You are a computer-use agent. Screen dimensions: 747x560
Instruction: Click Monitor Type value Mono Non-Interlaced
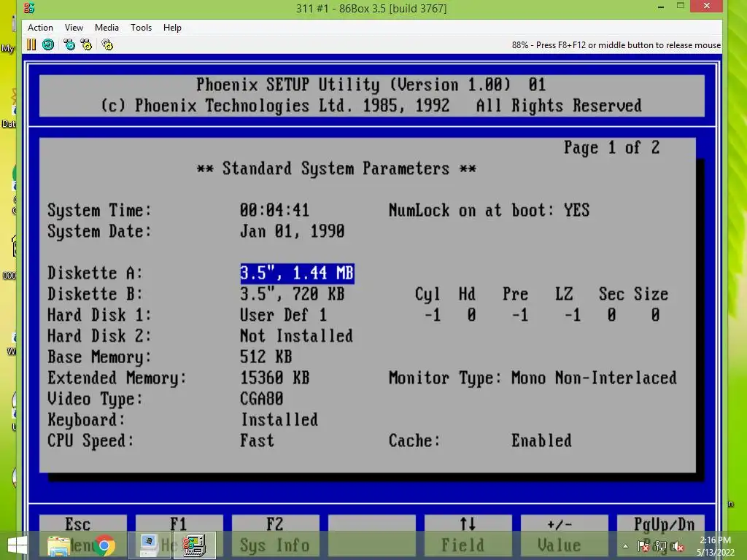[594, 378]
